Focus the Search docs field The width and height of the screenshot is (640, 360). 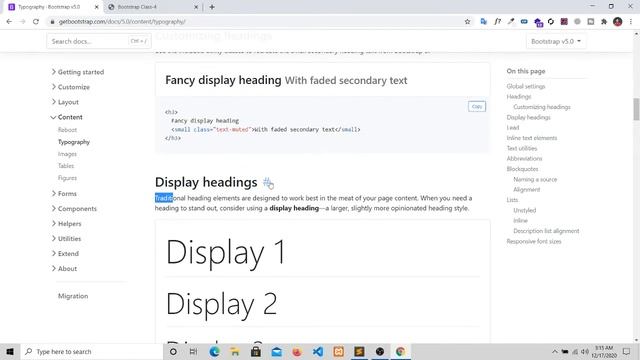pos(99,41)
